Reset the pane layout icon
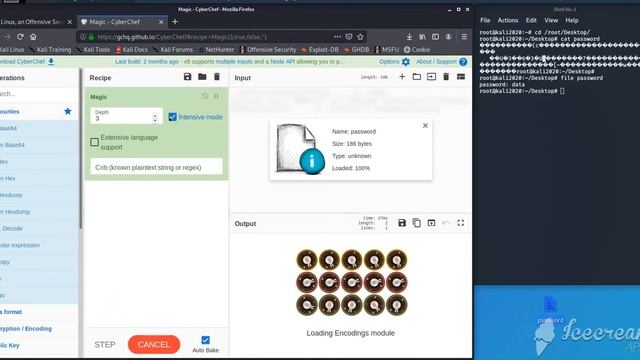640x360 pixels. [x=461, y=77]
